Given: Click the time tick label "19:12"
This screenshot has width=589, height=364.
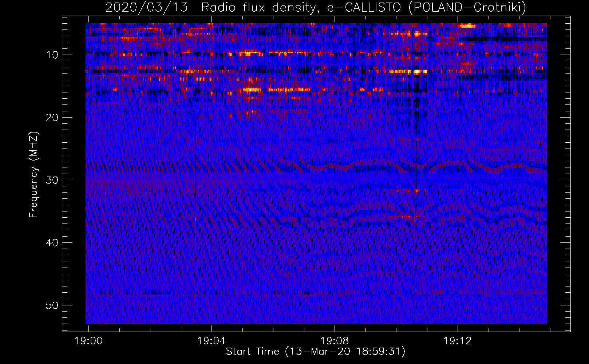Looking at the screenshot, I should (458, 341).
